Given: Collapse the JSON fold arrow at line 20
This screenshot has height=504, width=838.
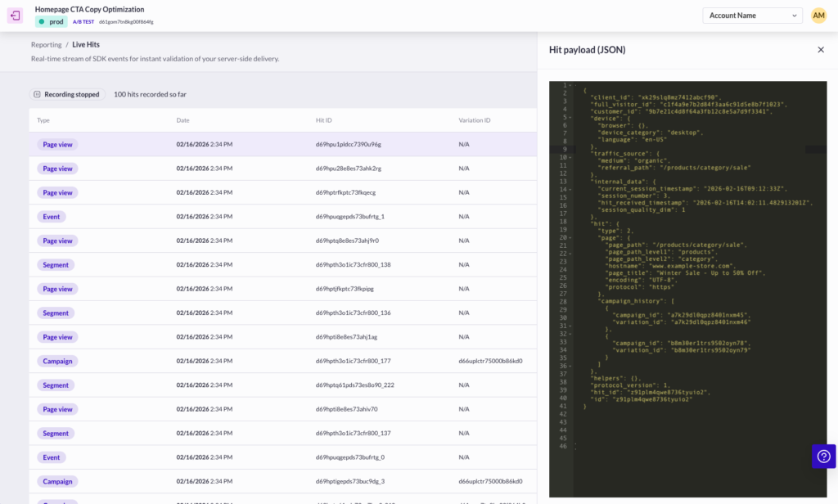Looking at the screenshot, I should click(x=570, y=237).
